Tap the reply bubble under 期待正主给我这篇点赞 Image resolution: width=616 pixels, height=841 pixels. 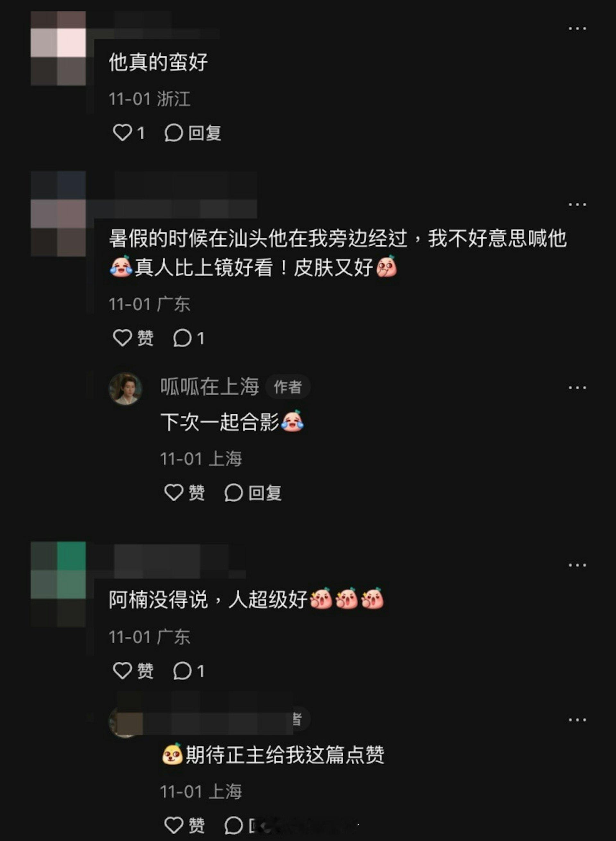tap(234, 825)
